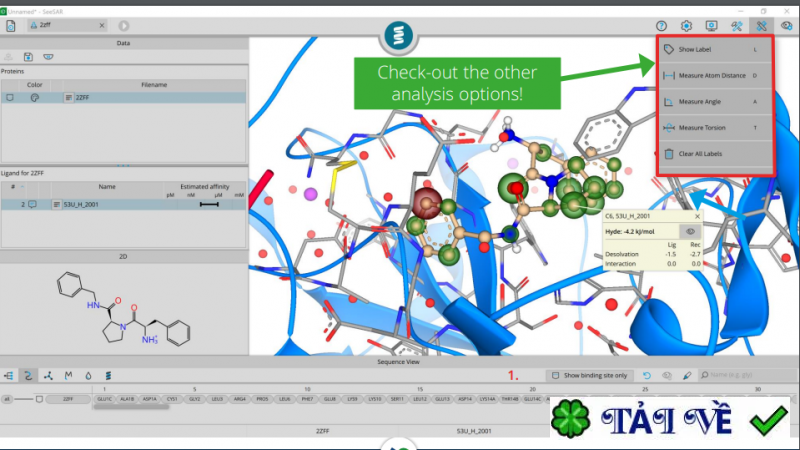This screenshot has height=450, width=800.
Task: Toggle binding site shield for 2ZFF protein
Action: (x=10, y=97)
